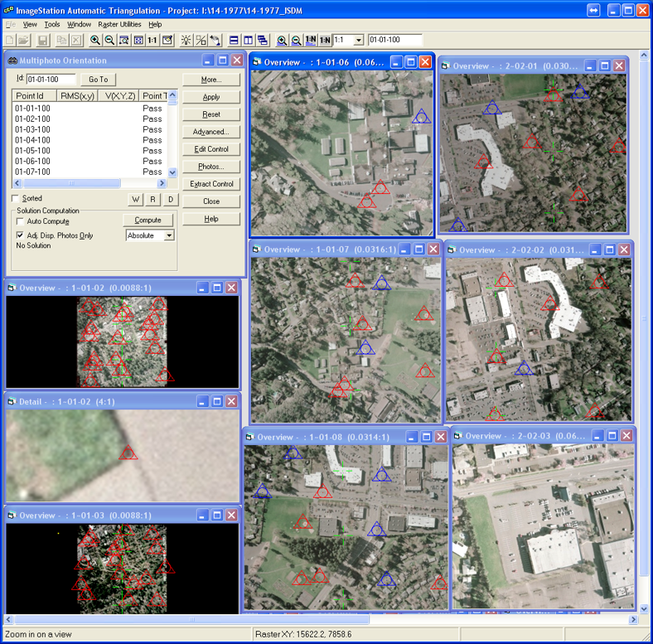The image size is (653, 644).
Task: Open the Tools menu
Action: [52, 25]
